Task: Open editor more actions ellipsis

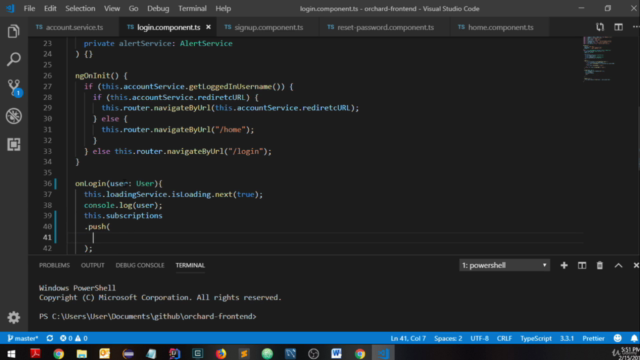Action: [x=636, y=27]
